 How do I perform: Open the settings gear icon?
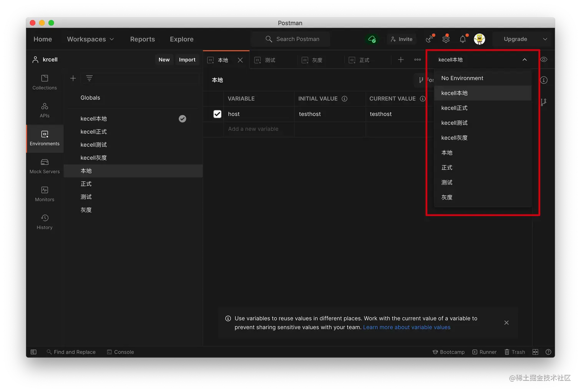click(446, 39)
